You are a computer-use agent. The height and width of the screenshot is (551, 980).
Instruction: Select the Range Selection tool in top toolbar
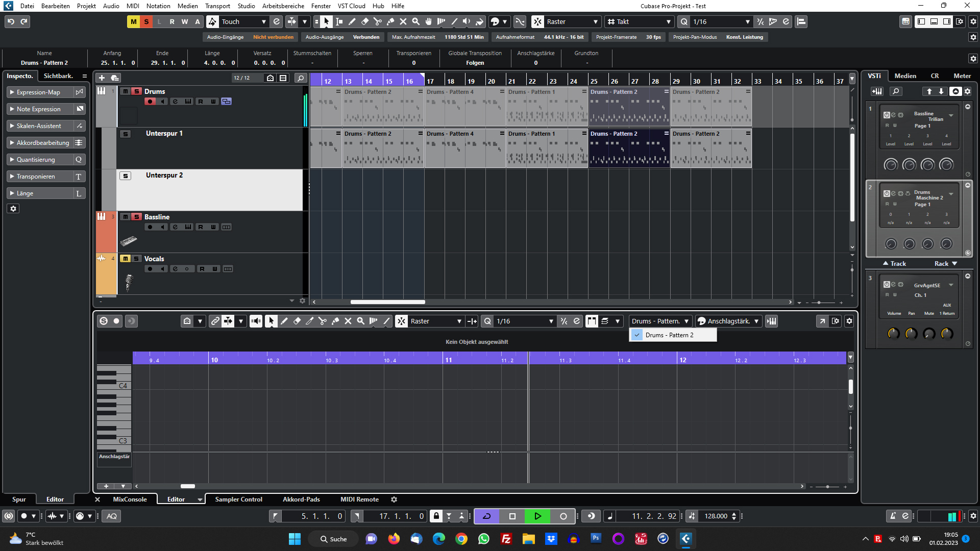coord(339,21)
